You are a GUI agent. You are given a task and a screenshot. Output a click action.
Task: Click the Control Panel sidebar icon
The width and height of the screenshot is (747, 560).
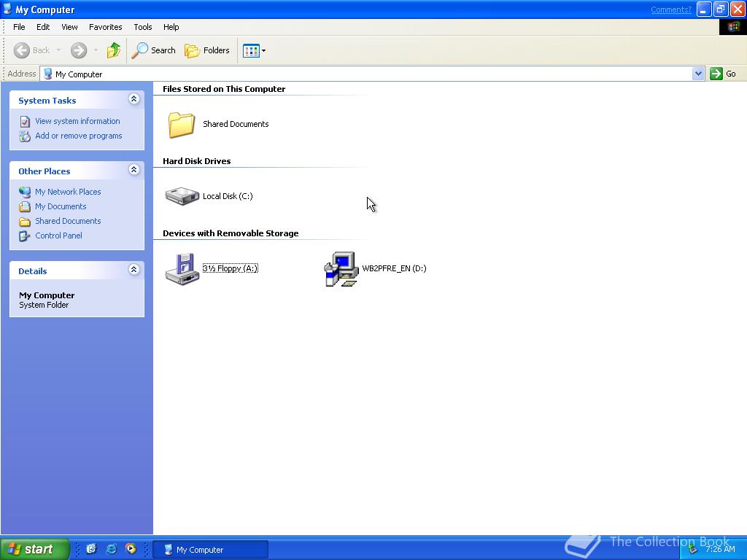point(25,236)
